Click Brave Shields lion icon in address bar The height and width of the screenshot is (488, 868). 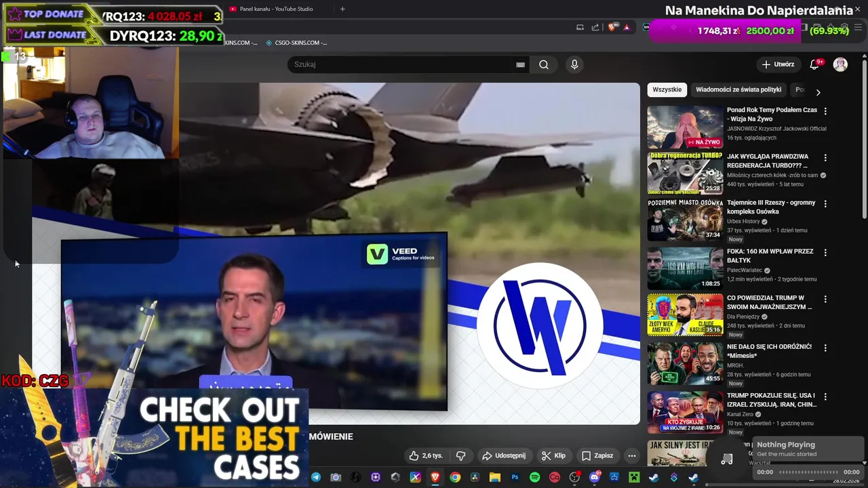click(612, 27)
